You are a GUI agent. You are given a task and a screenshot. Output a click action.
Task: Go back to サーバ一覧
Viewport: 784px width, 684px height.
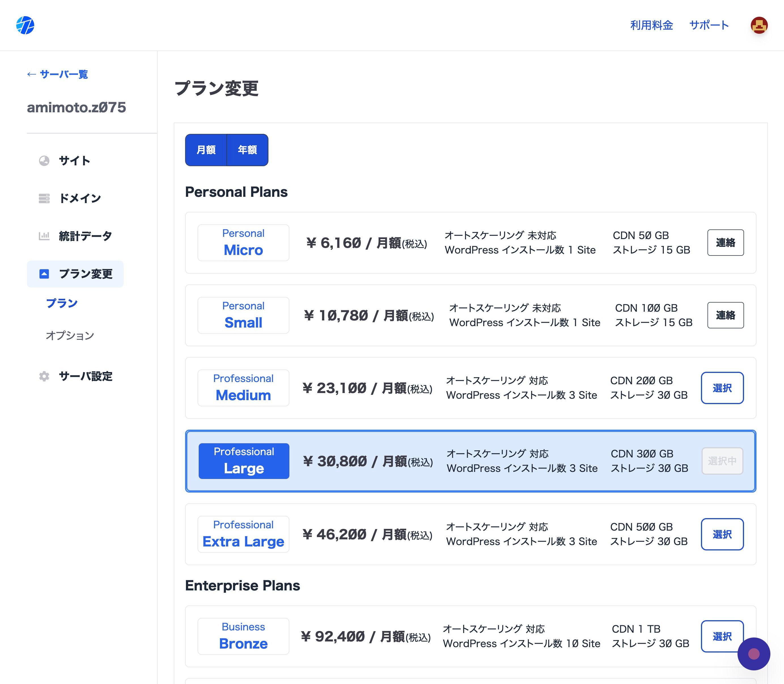[x=57, y=74]
